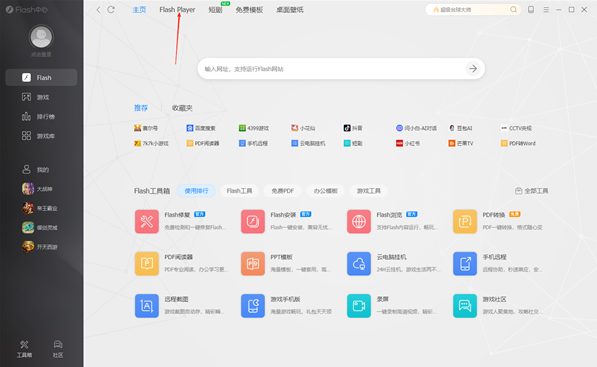Launch the 大战神 game in sidebar
597x367 pixels.
coord(37,189)
